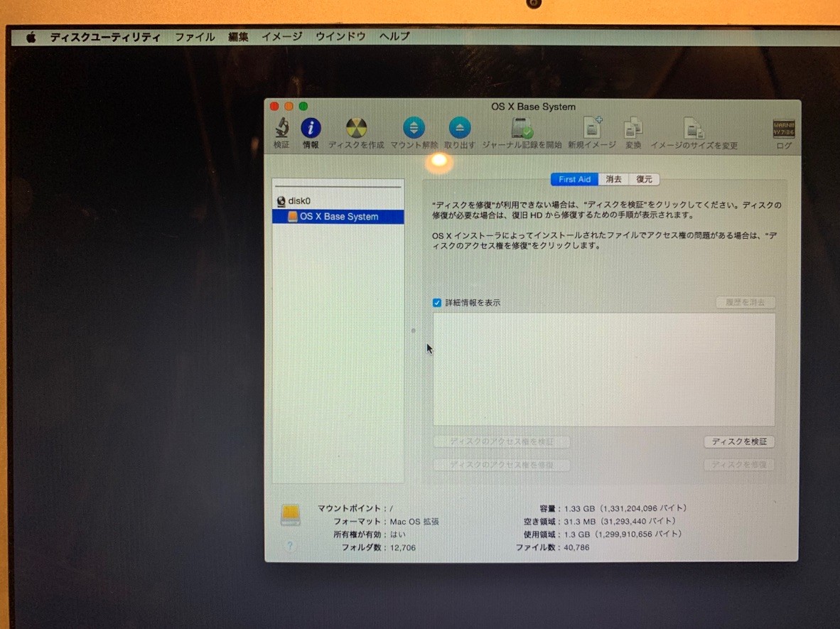Click the ディスクを検証 button

739,441
